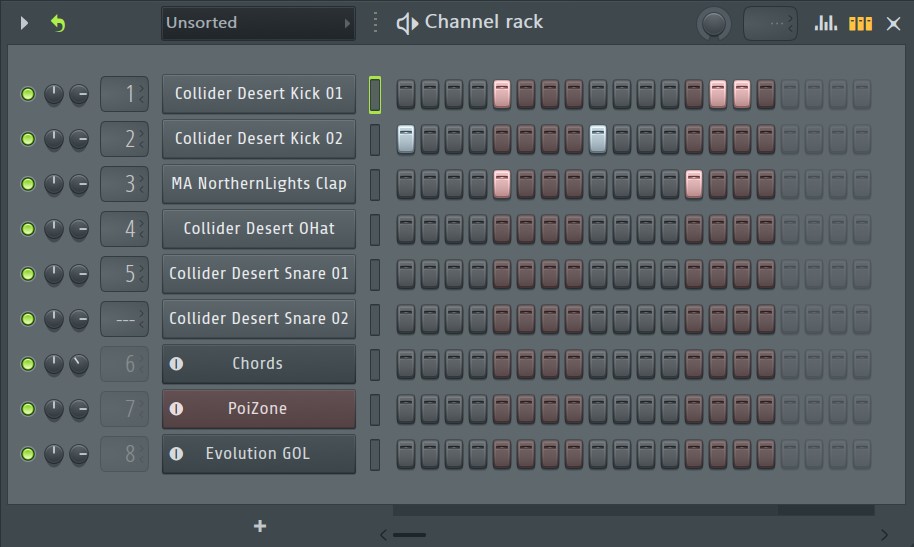Viewport: 914px width, 547px height.
Task: Open the Unsorted channel filter dropdown
Action: [x=259, y=23]
